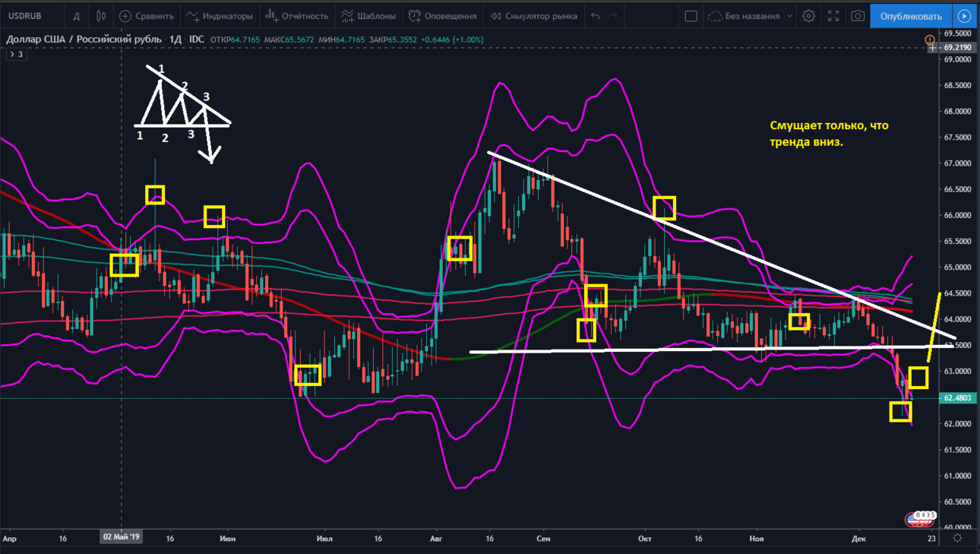Open the candlestick chart style selector

tap(100, 16)
